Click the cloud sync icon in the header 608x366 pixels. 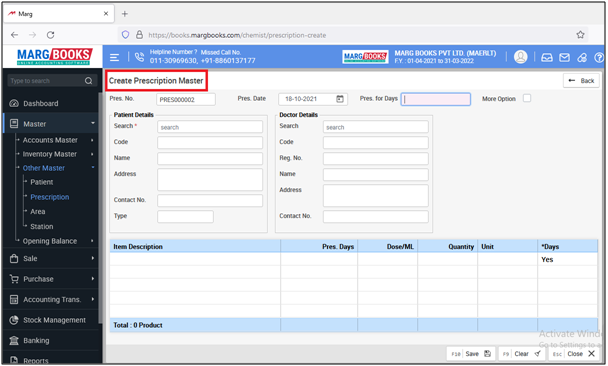[582, 57]
